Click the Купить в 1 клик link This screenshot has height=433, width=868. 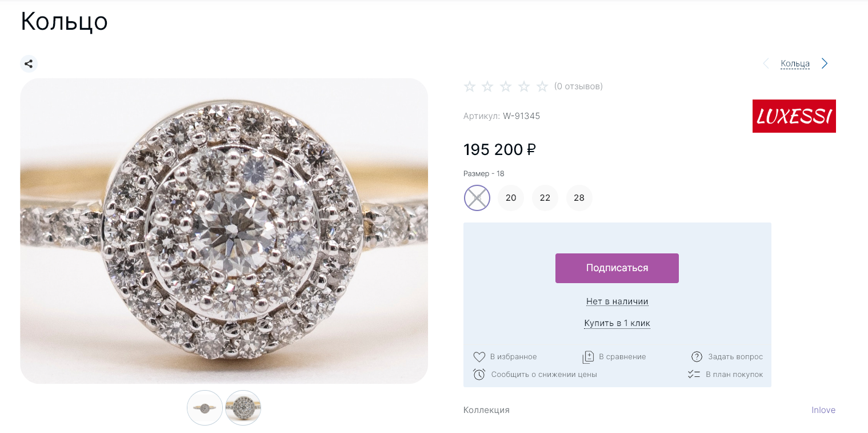pos(617,323)
